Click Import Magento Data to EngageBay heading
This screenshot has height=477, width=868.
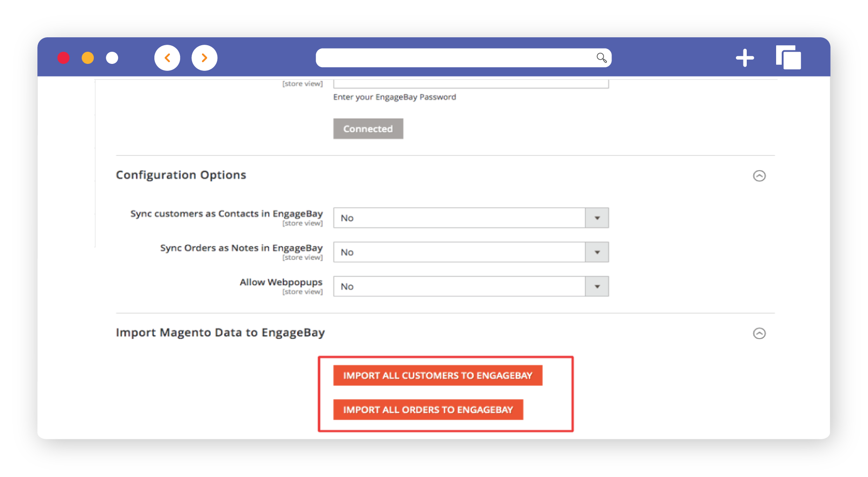point(220,332)
